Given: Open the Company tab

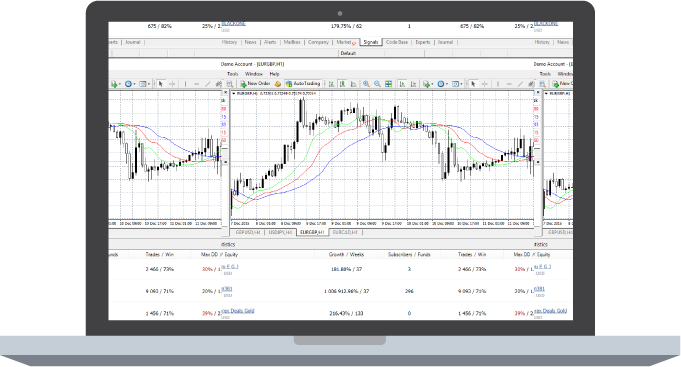Looking at the screenshot, I should point(318,42).
